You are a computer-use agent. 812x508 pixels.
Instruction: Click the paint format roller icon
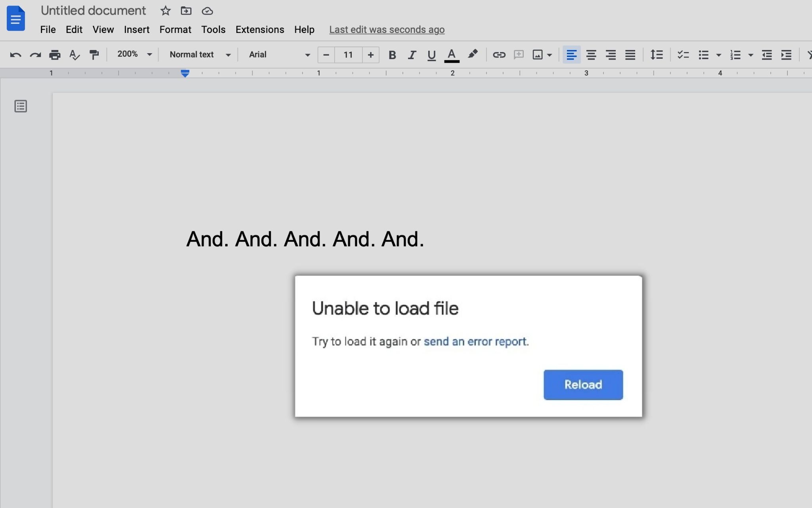pos(94,55)
